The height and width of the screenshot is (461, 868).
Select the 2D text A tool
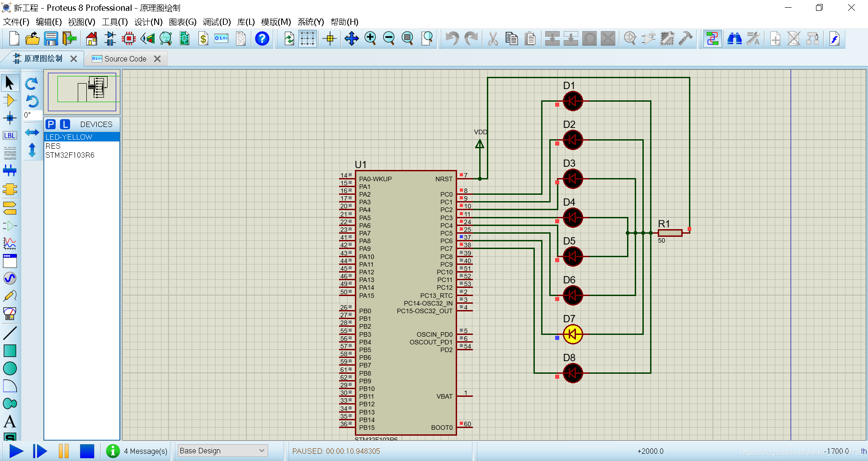9,422
